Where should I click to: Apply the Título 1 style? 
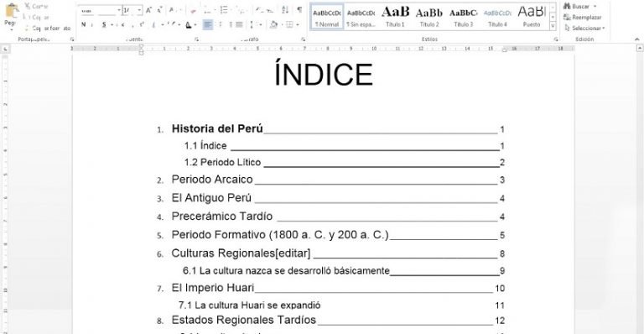[395, 18]
